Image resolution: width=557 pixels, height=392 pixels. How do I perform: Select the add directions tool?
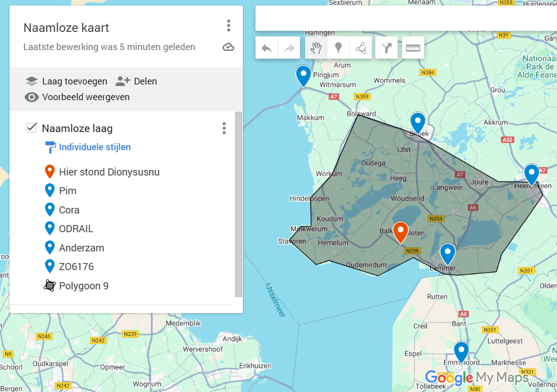click(387, 48)
